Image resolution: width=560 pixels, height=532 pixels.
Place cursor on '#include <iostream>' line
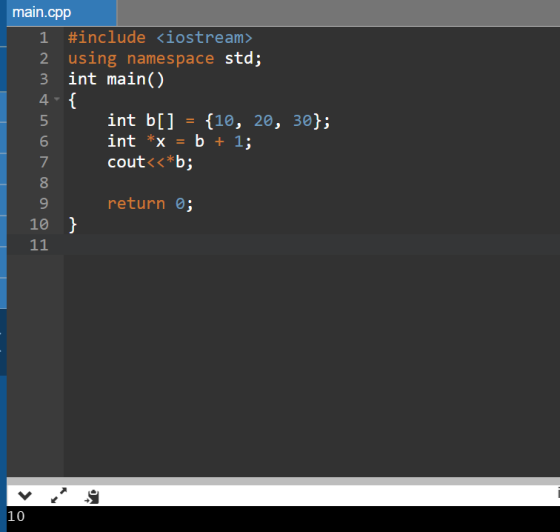coord(160,37)
